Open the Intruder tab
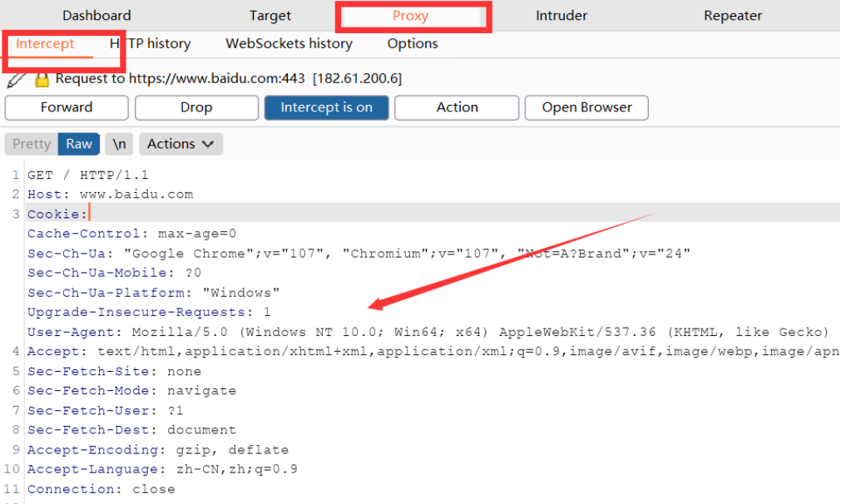Viewport: 846px width, 504px height. (562, 16)
